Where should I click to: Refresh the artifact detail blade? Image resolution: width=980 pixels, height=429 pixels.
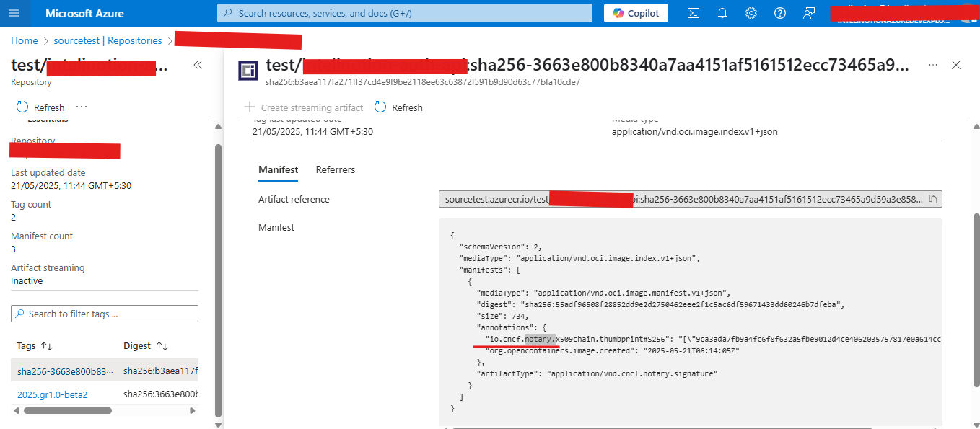coord(398,107)
